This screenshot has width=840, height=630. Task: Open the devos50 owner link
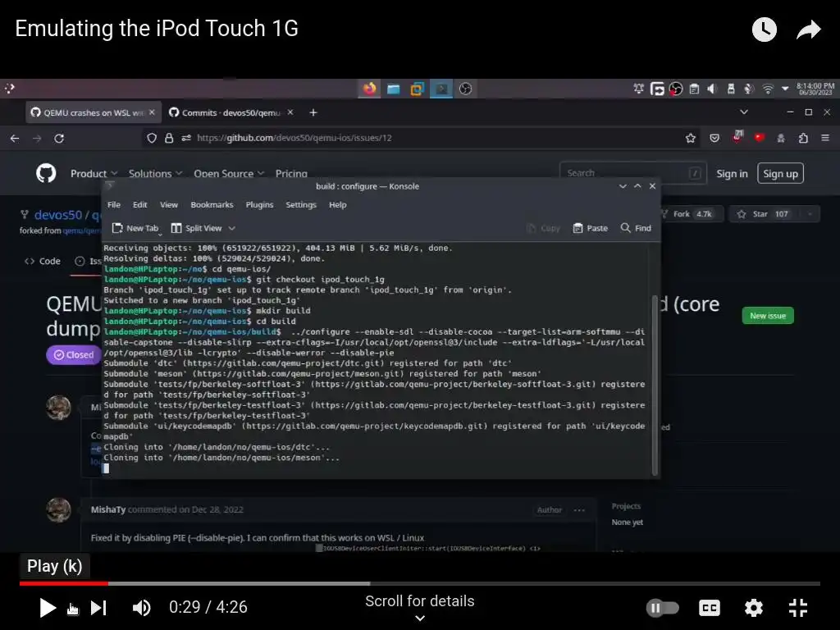58,215
